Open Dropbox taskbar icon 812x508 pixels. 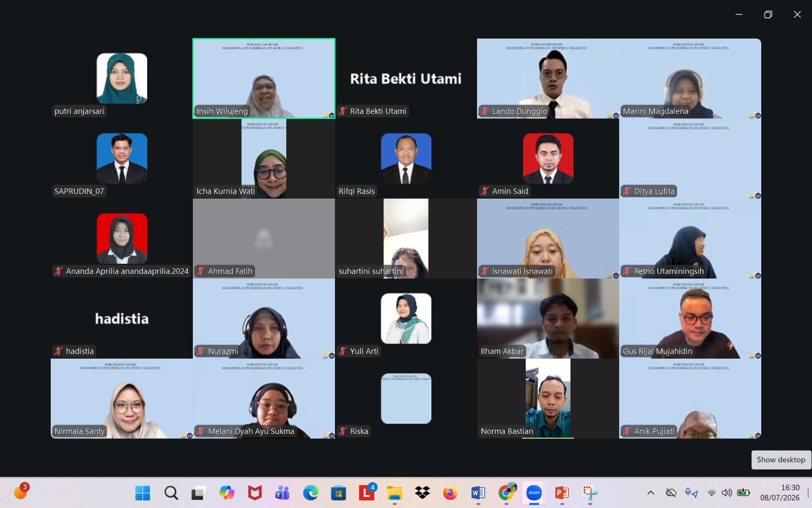(422, 493)
